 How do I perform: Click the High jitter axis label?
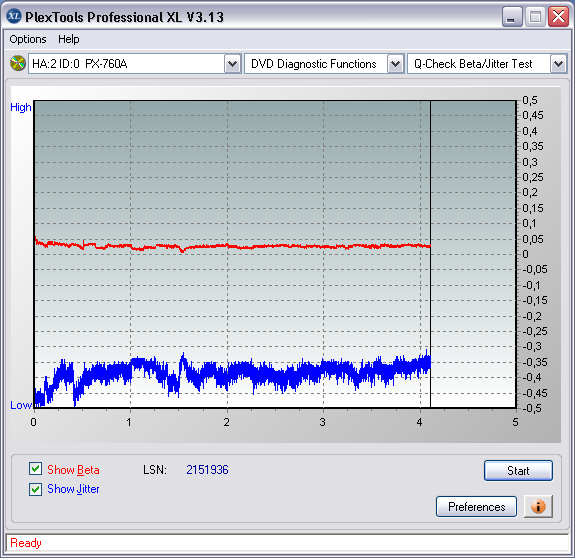click(21, 107)
